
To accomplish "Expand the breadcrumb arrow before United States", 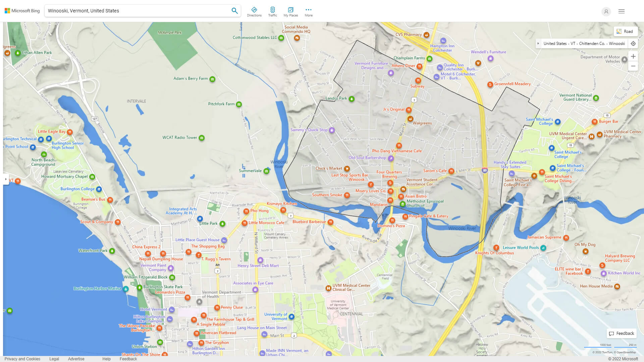I will tap(538, 43).
